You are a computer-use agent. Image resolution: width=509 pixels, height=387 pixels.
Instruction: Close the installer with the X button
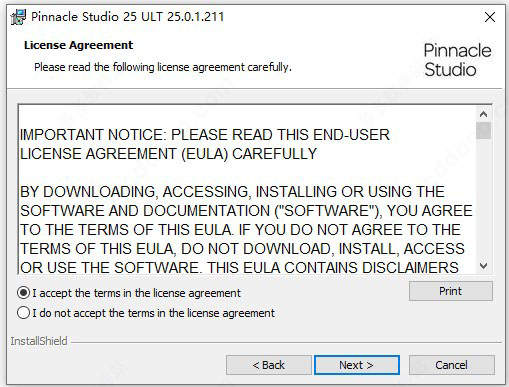point(490,17)
